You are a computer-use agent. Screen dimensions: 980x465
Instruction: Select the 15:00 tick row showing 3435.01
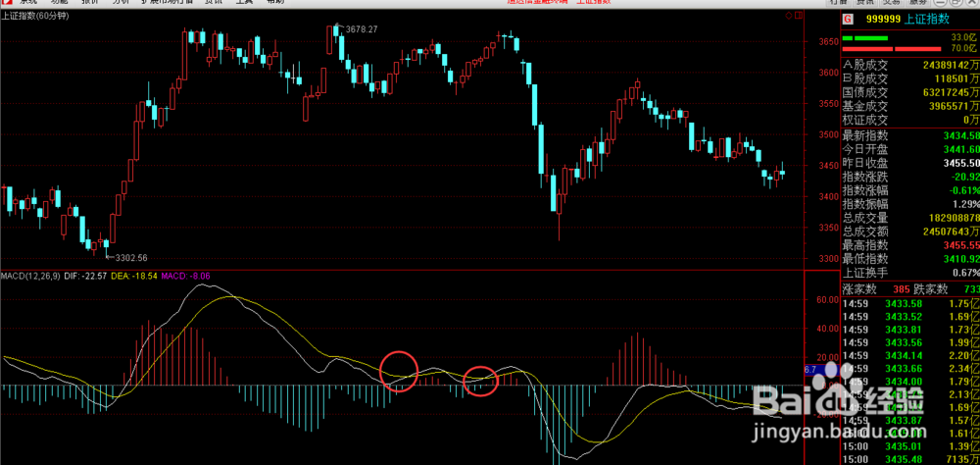point(910,446)
